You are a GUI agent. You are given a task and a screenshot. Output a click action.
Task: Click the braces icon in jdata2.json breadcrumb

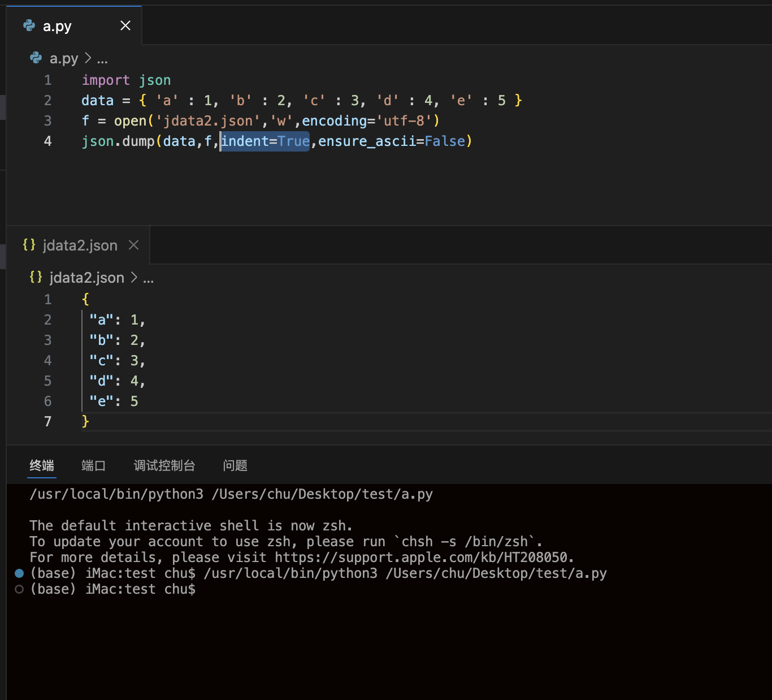pos(36,277)
